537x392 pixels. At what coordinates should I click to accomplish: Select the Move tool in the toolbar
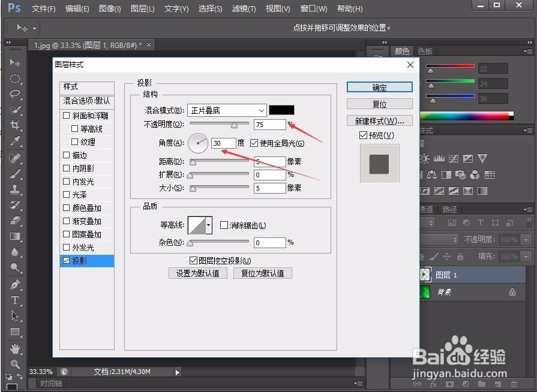click(x=15, y=62)
